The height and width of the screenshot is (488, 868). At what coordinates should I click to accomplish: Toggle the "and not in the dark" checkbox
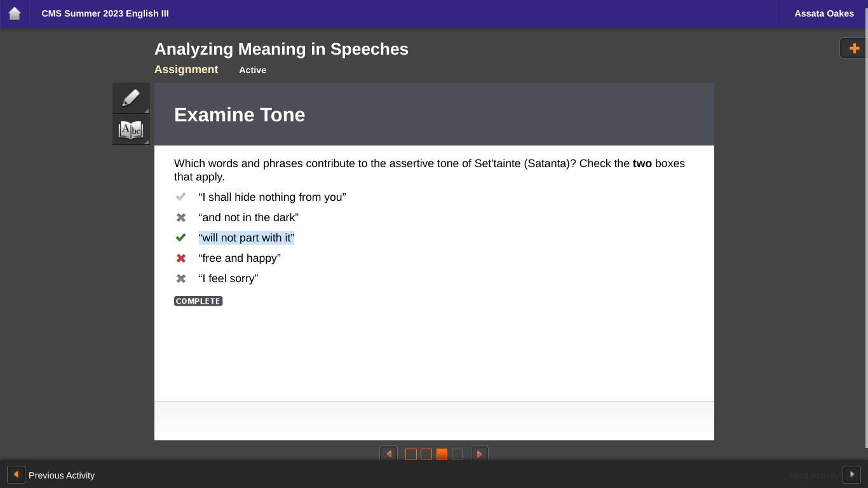click(x=181, y=217)
